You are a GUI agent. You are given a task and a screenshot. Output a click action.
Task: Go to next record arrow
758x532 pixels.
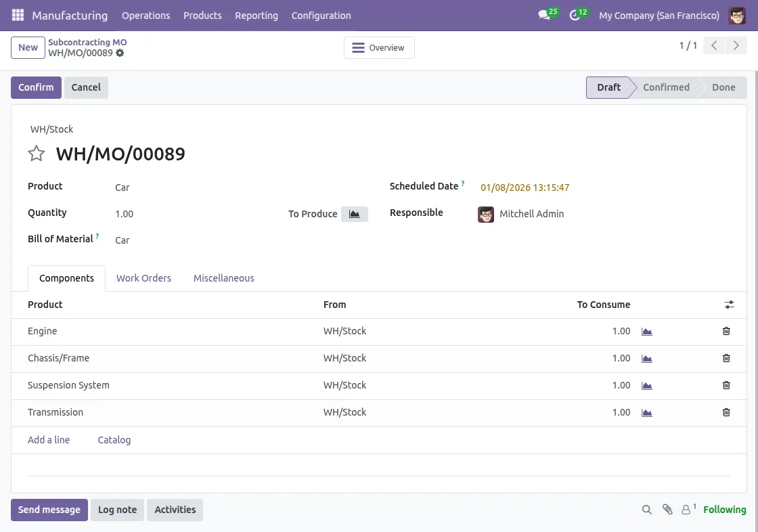coord(735,46)
